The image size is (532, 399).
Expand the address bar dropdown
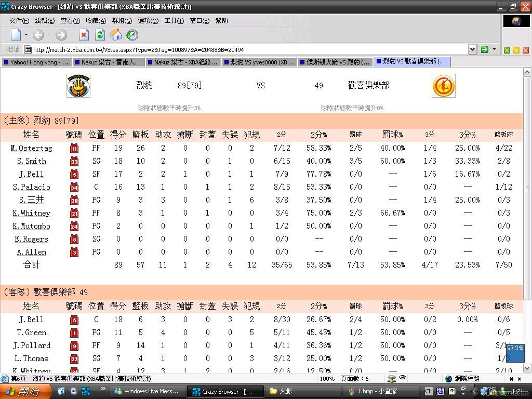coord(472,49)
